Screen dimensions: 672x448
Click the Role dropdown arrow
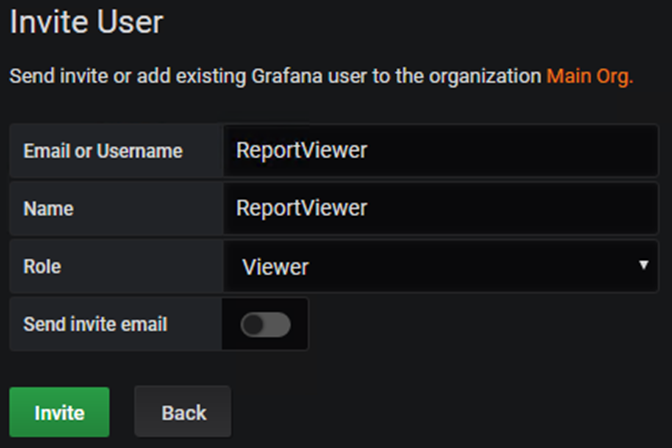[x=644, y=265]
